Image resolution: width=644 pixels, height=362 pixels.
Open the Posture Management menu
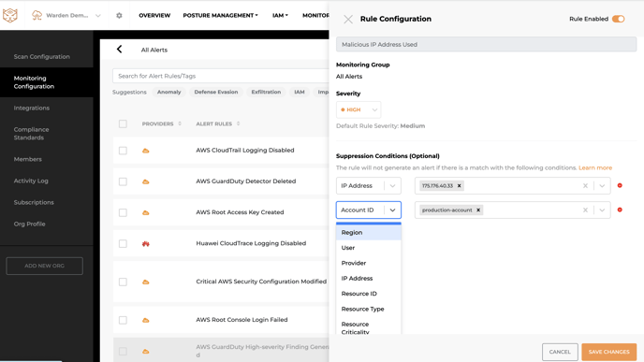(x=221, y=16)
